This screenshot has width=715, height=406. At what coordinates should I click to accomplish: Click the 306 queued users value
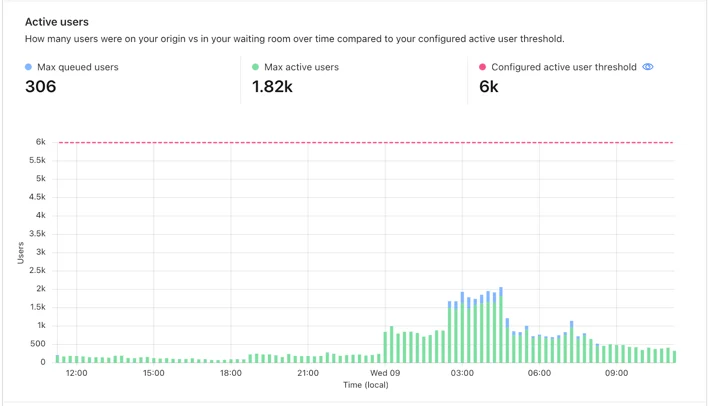point(41,87)
